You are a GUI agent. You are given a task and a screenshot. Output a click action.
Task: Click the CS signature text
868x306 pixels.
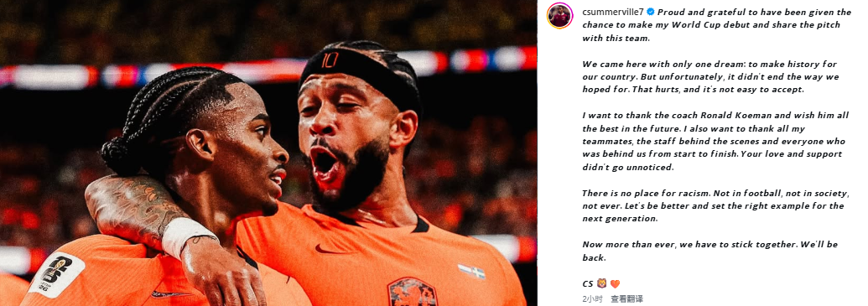(587, 284)
